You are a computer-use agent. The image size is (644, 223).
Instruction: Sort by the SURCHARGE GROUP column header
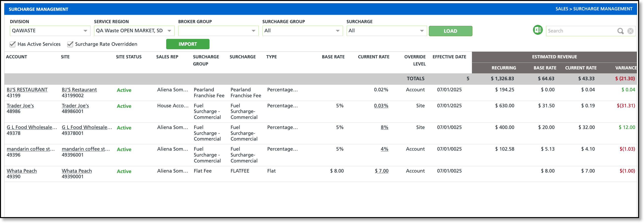coord(206,61)
